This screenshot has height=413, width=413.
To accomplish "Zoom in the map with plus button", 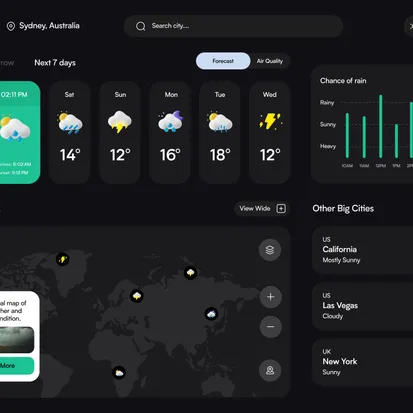I will click(x=271, y=297).
